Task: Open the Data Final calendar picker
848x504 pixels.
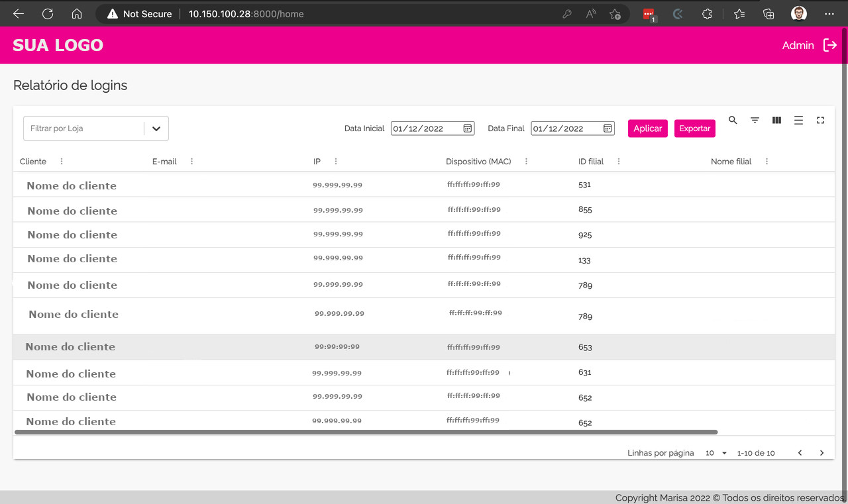Action: [x=607, y=128]
